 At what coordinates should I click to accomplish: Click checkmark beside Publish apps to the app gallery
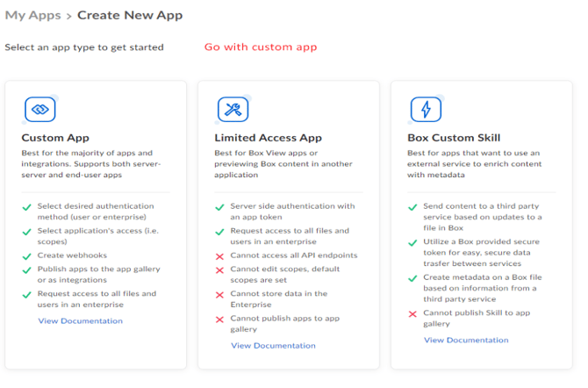pyautogui.click(x=26, y=269)
